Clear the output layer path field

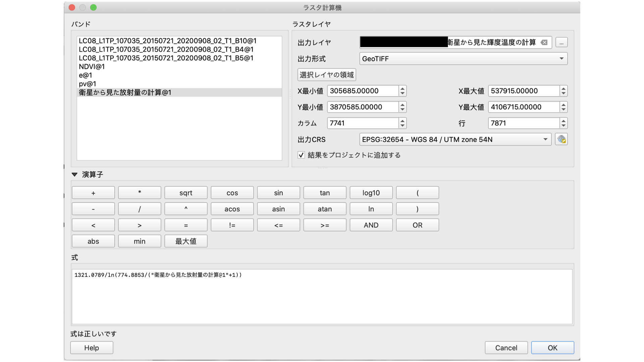(544, 43)
